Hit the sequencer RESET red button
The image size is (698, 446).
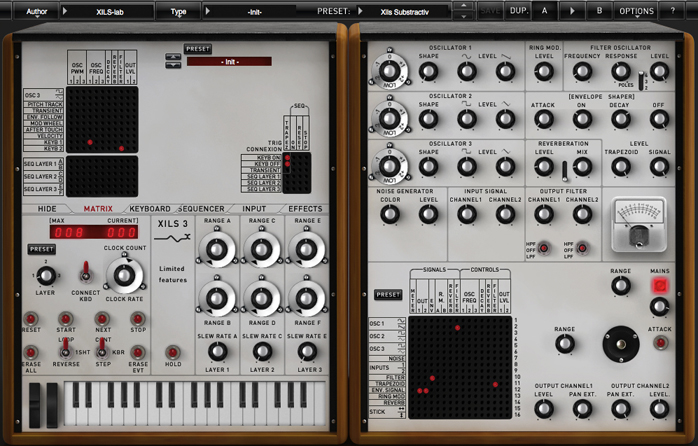pos(30,319)
